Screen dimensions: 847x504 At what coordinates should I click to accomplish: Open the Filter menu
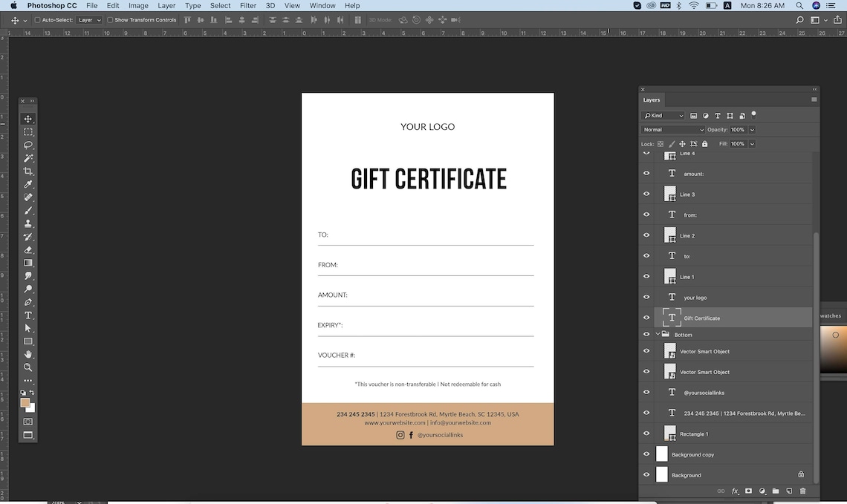247,5
